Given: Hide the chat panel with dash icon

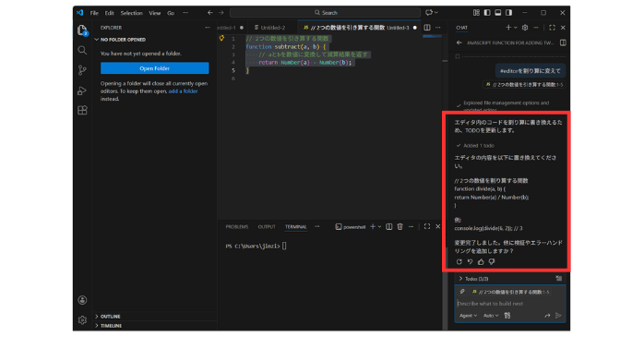Looking at the screenshot, I should coord(536,28).
